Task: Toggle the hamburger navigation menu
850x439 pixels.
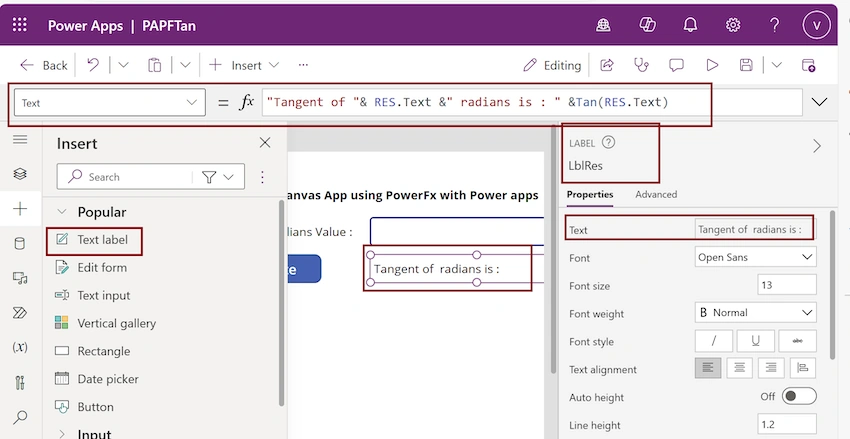Action: coord(20,140)
